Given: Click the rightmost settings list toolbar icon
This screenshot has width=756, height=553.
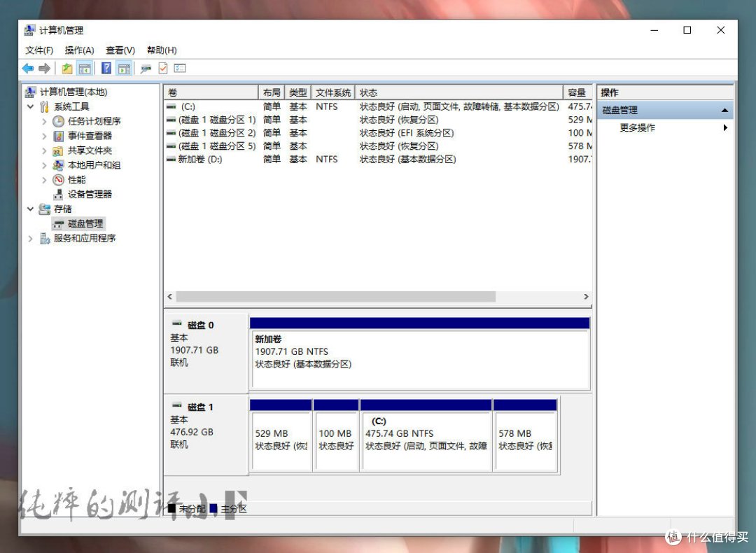Looking at the screenshot, I should pyautogui.click(x=180, y=69).
